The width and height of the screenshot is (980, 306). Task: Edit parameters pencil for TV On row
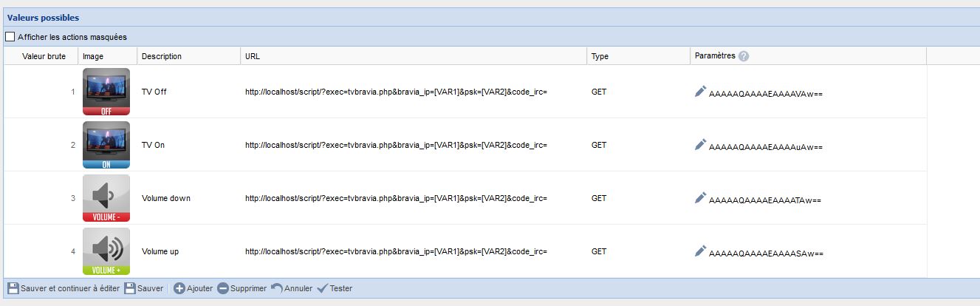pyautogui.click(x=700, y=144)
